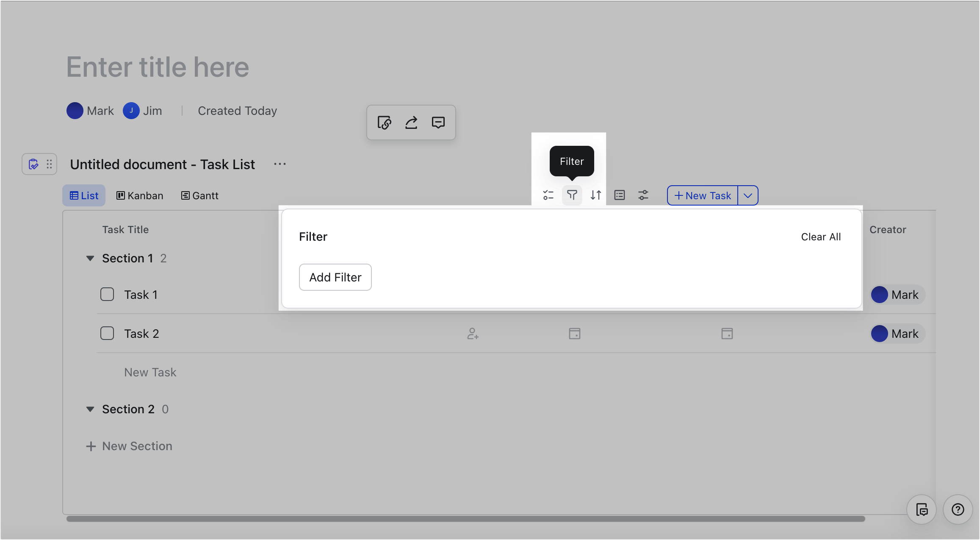This screenshot has width=980, height=540.
Task: Click the Add Filter button
Action: tap(335, 277)
